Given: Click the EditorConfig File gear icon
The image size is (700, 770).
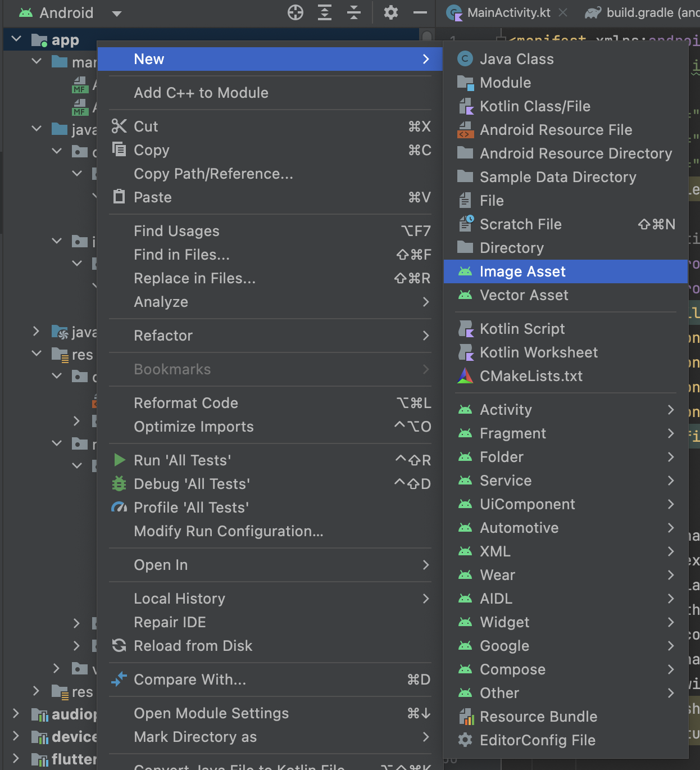Looking at the screenshot, I should tap(465, 740).
